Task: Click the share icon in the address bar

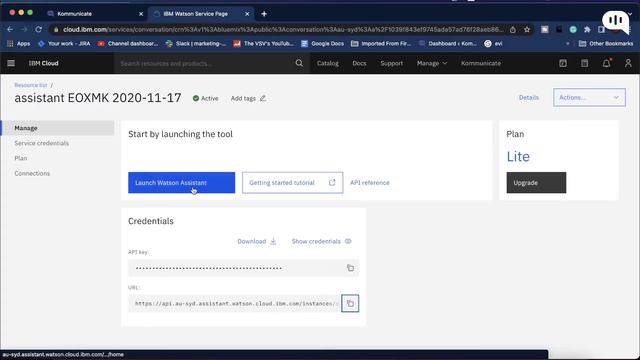Action: 513,29
